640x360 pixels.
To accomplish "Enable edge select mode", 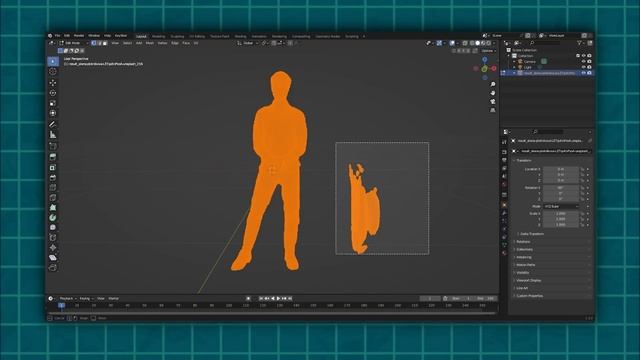I will [x=99, y=43].
